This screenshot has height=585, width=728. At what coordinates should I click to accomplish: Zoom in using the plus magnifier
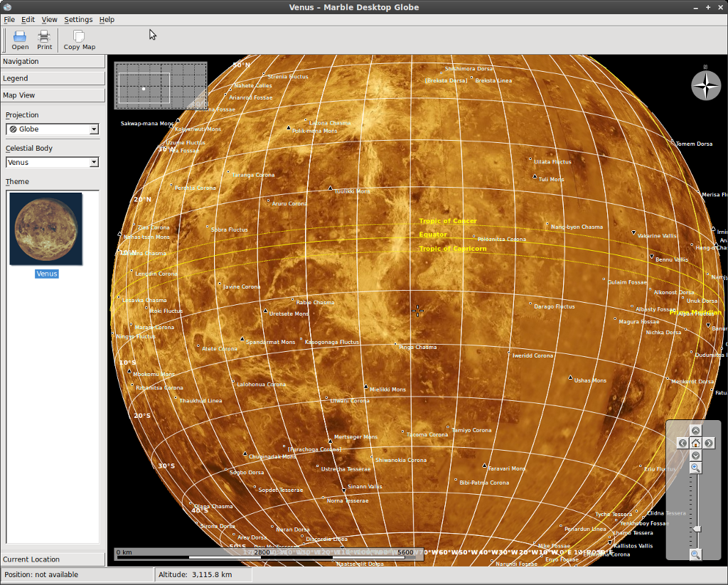pos(695,468)
